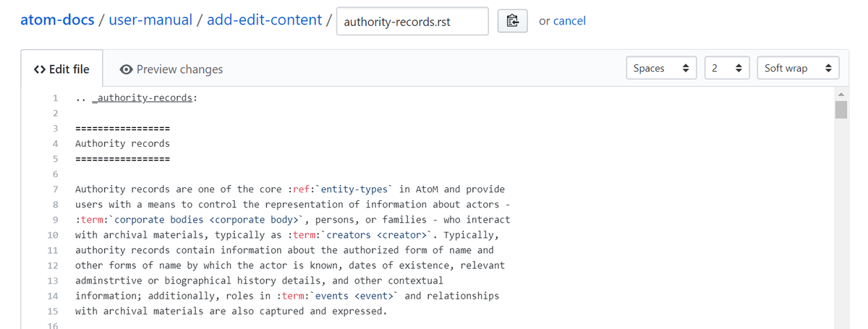
Task: Place cursor in '_authority-records:' label text
Action: 145,98
